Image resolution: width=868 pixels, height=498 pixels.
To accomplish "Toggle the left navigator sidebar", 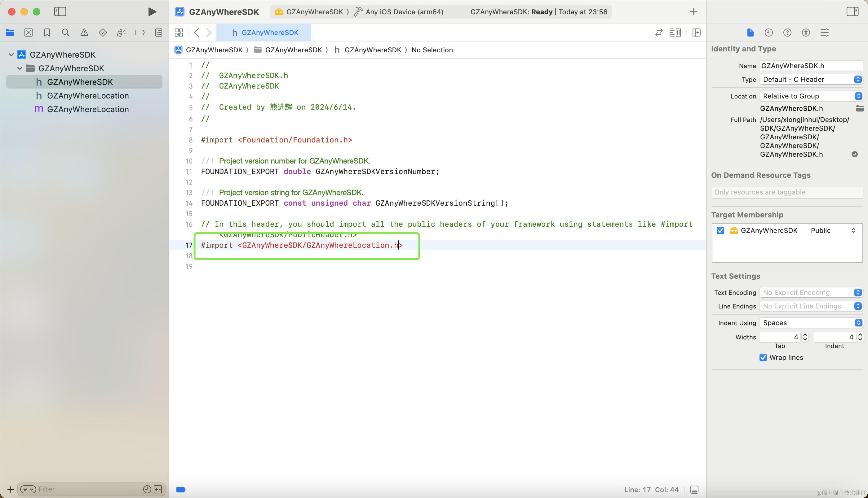I will [x=60, y=12].
